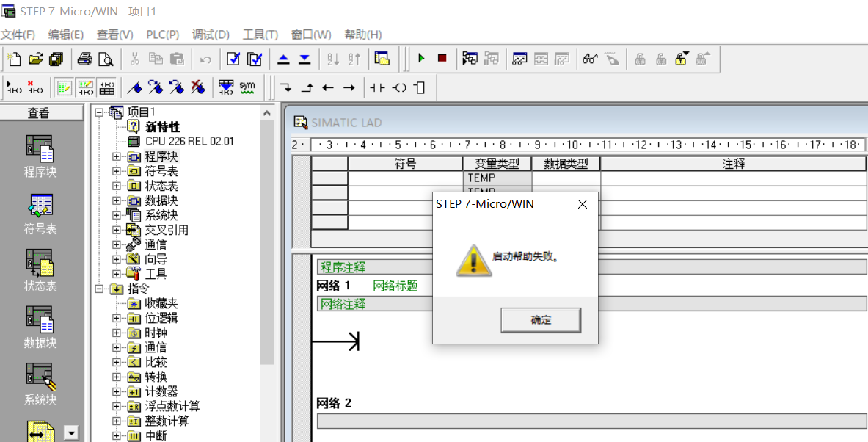Put the PLC in STOP mode
Screen dimensions: 868x442
pos(442,58)
